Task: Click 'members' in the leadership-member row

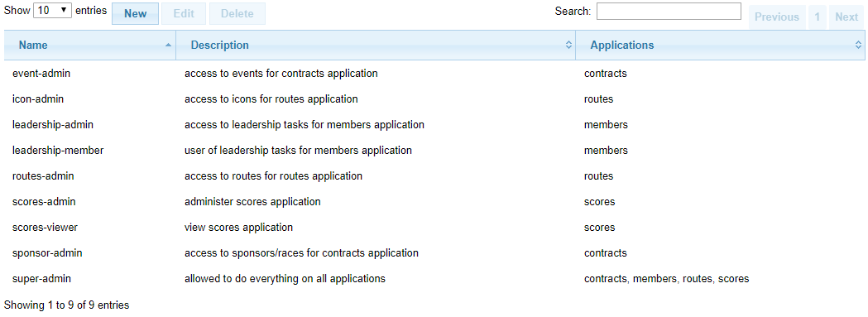Action: [607, 150]
